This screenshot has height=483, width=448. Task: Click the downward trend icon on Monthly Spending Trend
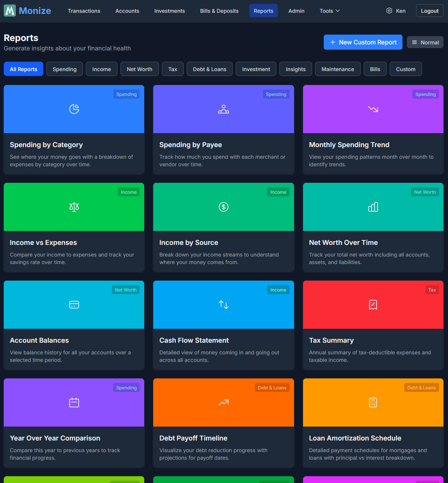click(x=373, y=109)
